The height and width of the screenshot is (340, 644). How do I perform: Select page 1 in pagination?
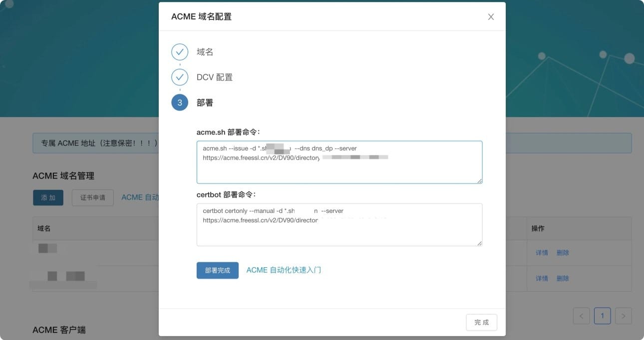[603, 316]
